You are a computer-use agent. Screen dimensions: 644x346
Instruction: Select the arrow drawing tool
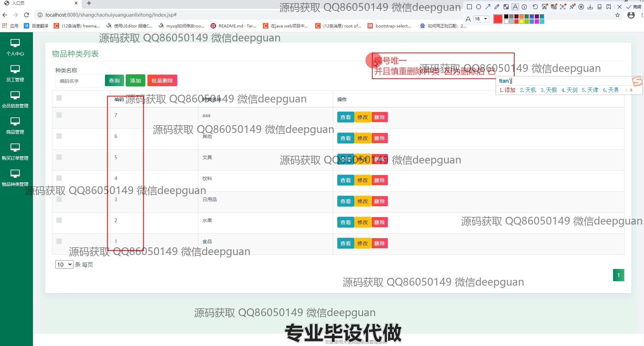488,7
